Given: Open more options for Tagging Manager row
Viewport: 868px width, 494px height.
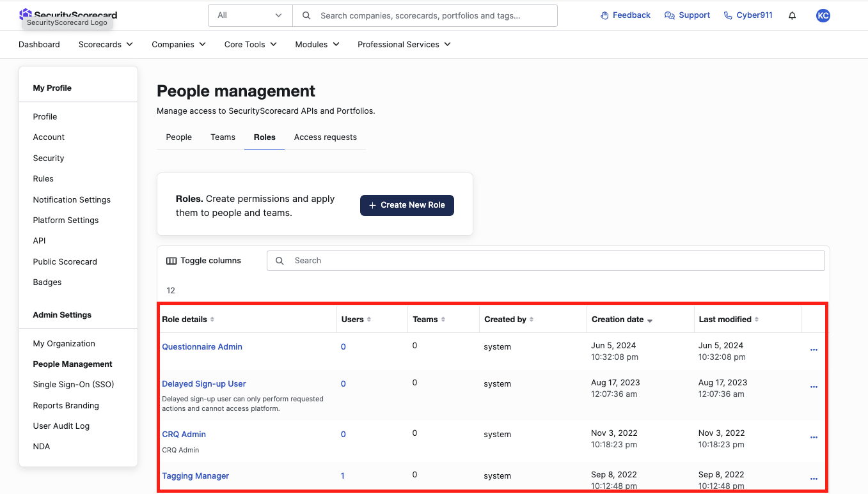Looking at the screenshot, I should (814, 479).
